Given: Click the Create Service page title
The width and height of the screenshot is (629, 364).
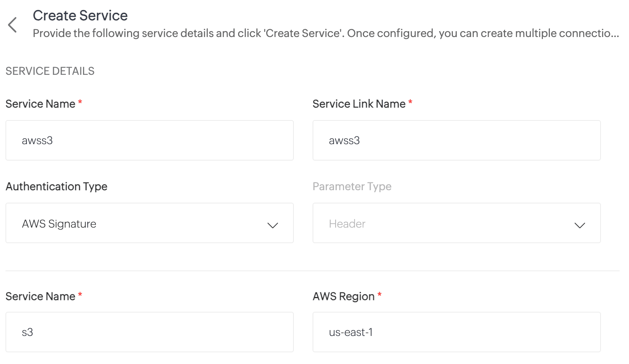Looking at the screenshot, I should pyautogui.click(x=80, y=16).
